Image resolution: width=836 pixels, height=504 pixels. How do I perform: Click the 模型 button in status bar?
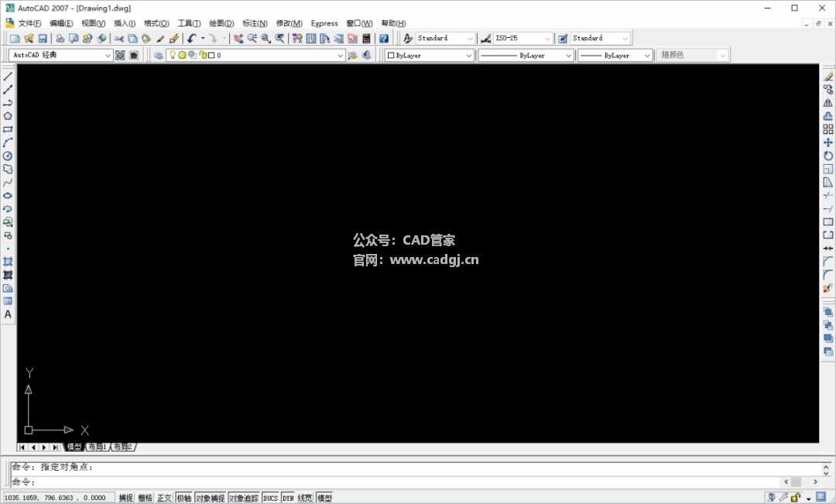[x=324, y=498]
